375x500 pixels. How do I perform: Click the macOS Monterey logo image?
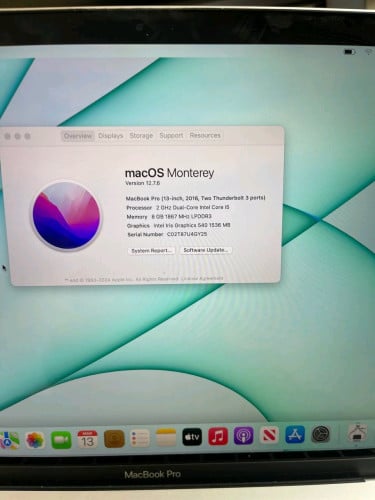click(66, 216)
